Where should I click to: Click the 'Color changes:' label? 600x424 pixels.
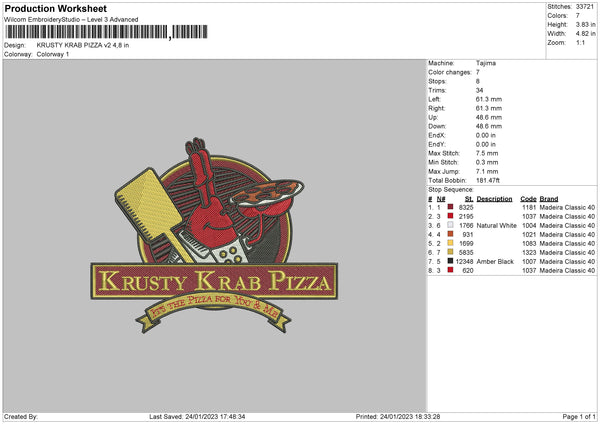(x=450, y=72)
